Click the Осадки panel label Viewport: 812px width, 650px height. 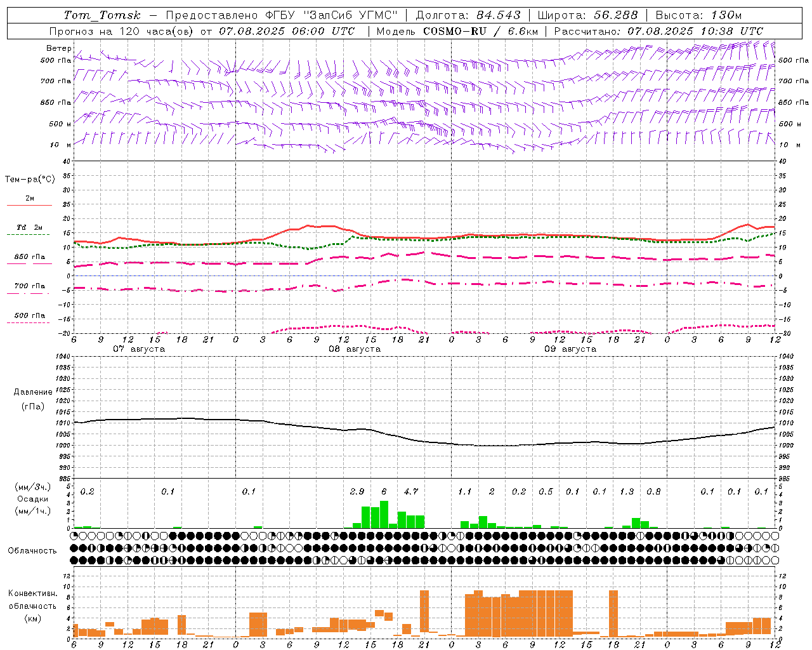tap(32, 499)
